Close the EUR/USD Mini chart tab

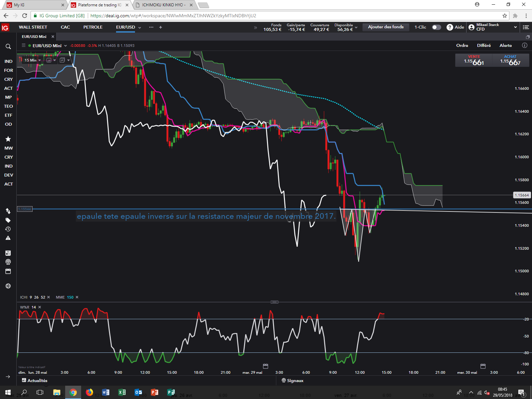[x=53, y=37]
